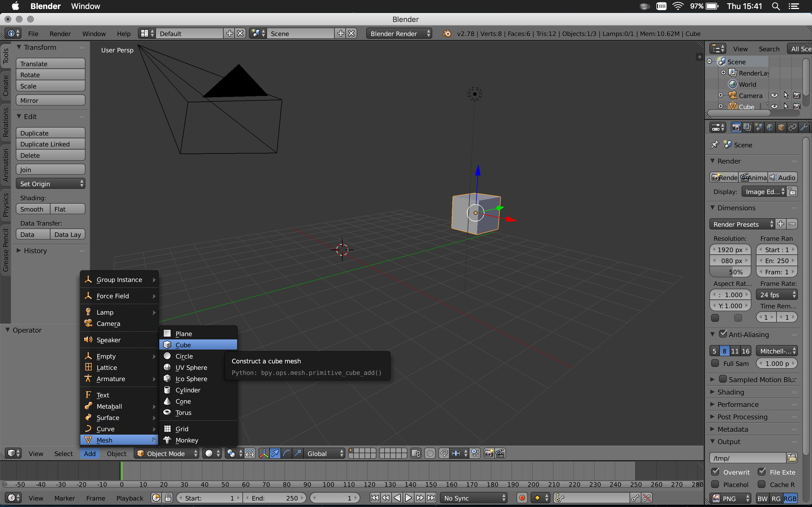Click the 50% resolution scale slider
This screenshot has width=812, height=507.
point(730,272)
